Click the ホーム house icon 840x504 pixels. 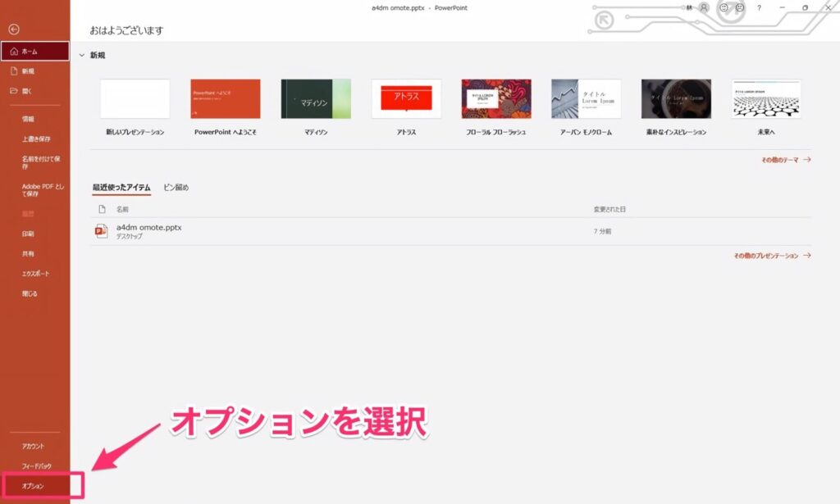[x=15, y=52]
